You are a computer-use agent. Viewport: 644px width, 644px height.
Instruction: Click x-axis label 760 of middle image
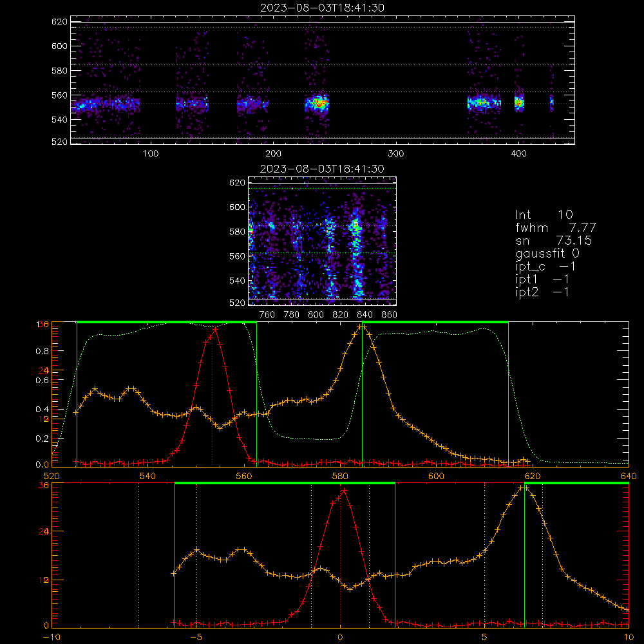267,315
